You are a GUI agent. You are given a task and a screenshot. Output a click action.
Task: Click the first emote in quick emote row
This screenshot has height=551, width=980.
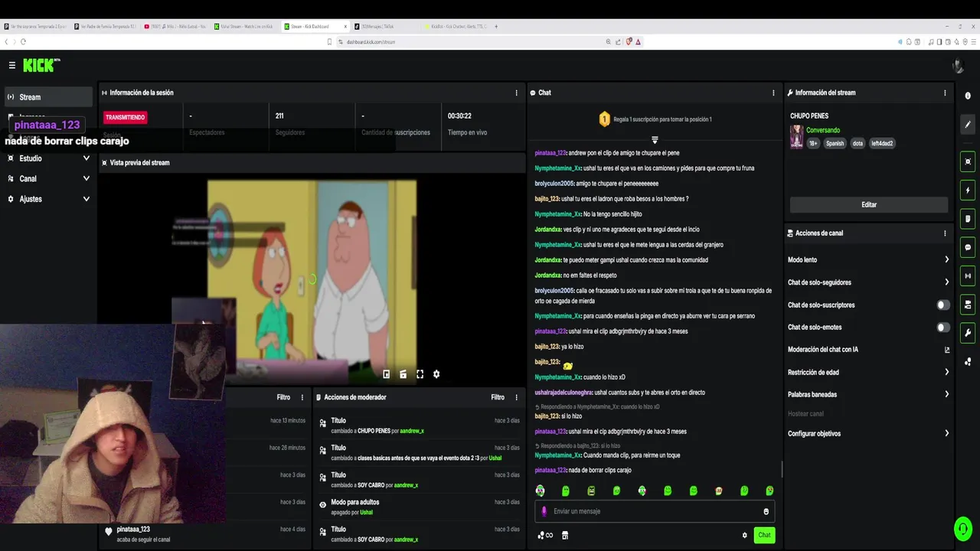click(x=540, y=491)
